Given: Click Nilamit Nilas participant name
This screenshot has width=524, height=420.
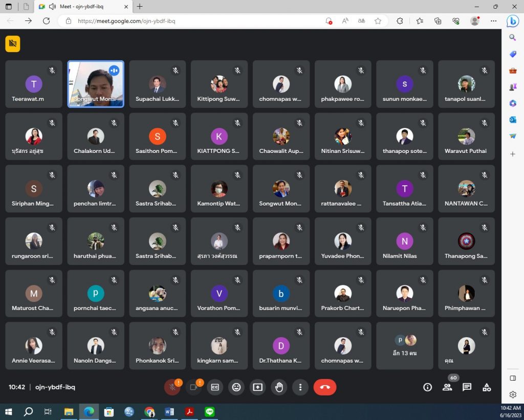Looking at the screenshot, I should point(400,256).
